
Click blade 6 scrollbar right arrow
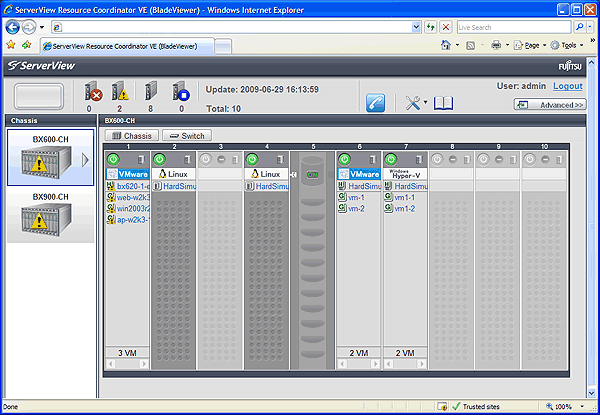click(x=376, y=363)
